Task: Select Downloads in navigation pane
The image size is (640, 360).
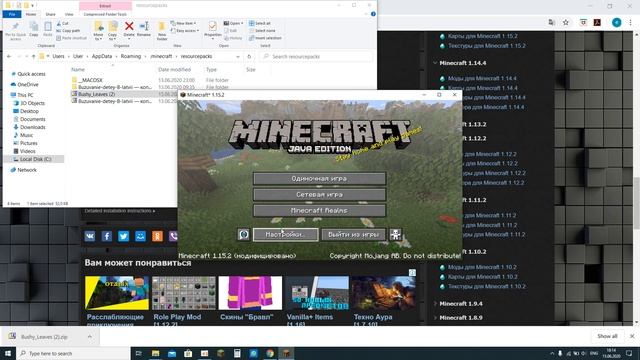Action: point(33,127)
